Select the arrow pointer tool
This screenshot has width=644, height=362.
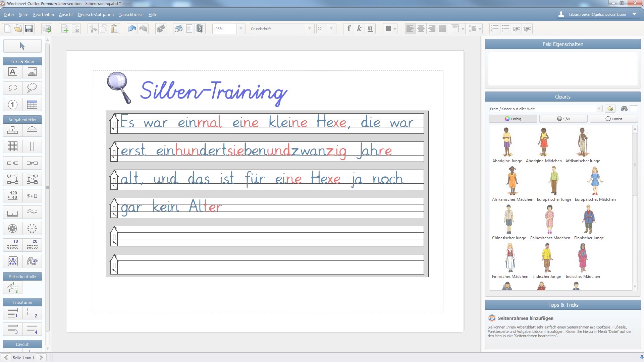click(x=22, y=46)
